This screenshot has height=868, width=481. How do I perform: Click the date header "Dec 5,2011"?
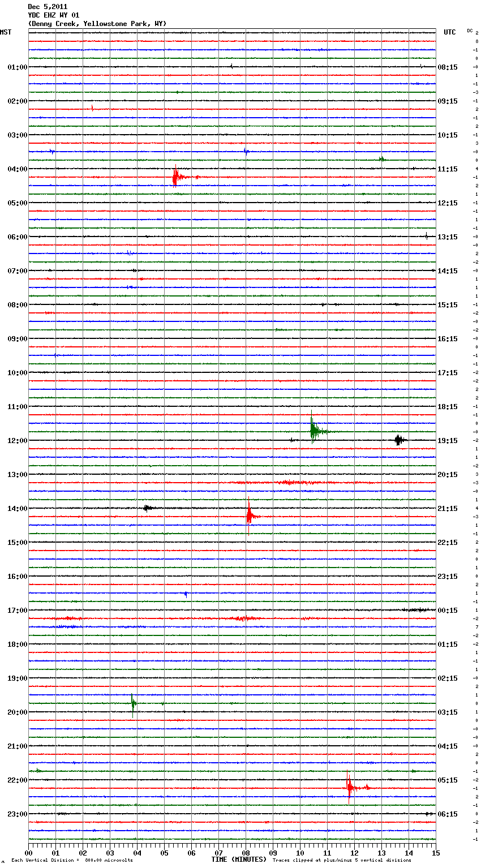click(x=48, y=7)
